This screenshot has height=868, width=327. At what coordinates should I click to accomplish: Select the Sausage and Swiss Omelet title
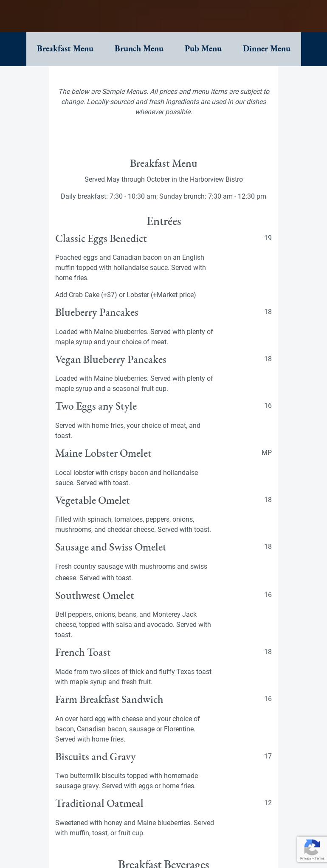coord(111,547)
